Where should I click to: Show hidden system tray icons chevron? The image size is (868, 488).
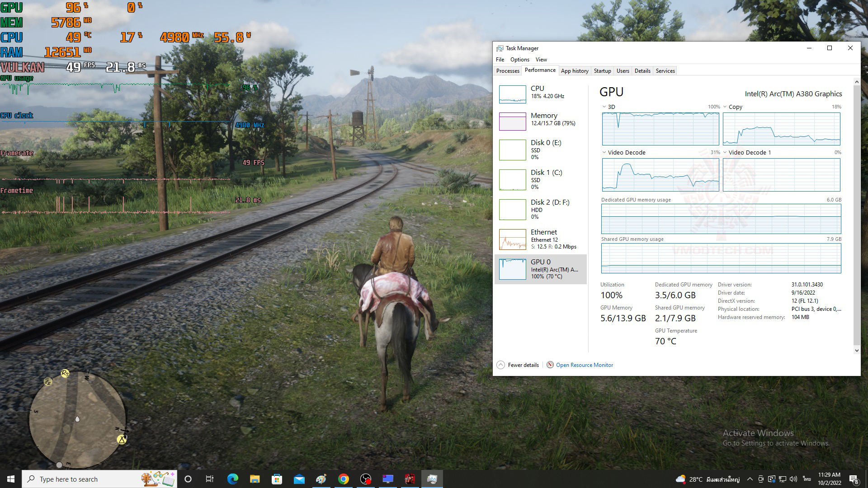(750, 479)
